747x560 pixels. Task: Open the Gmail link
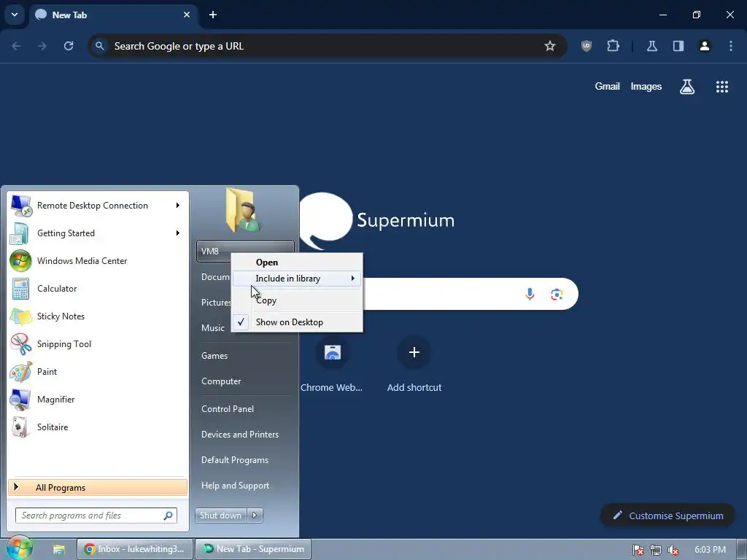pyautogui.click(x=608, y=87)
